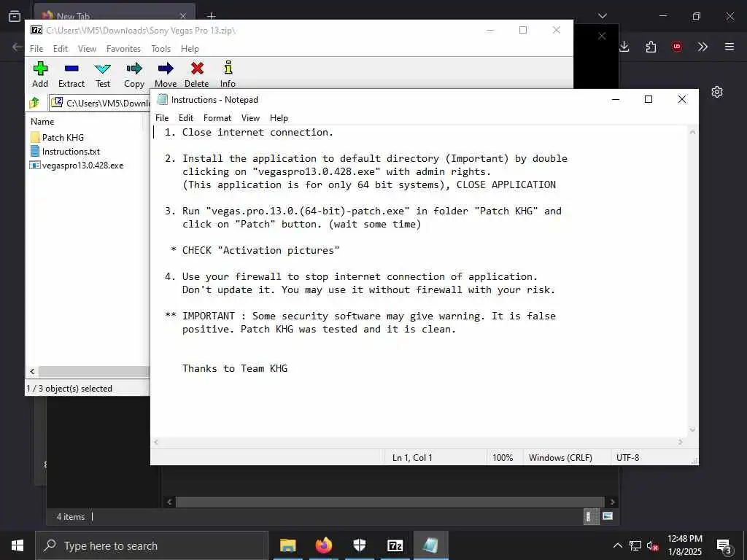The image size is (747, 560).
Task: Open Firefox from the taskbar
Action: click(323, 545)
